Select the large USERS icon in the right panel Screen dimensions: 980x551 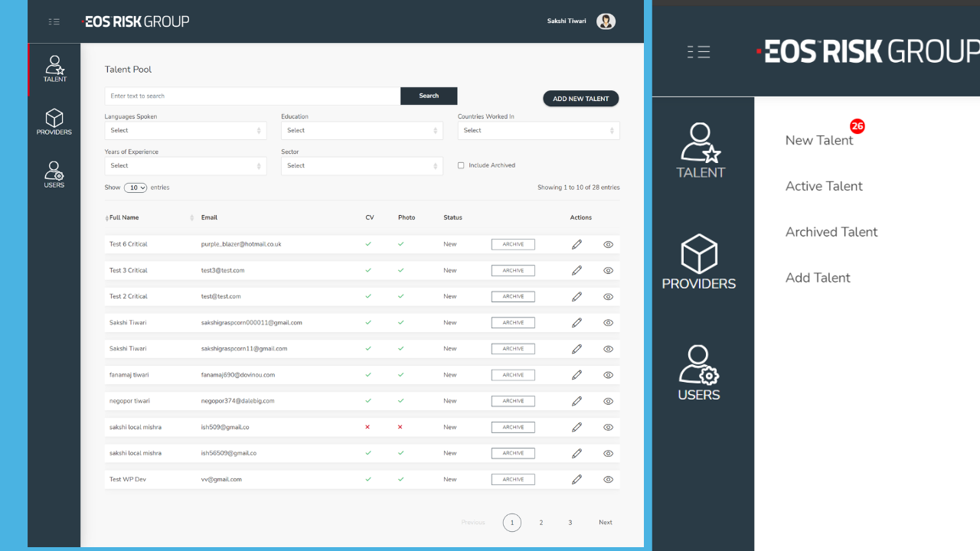pos(699,373)
